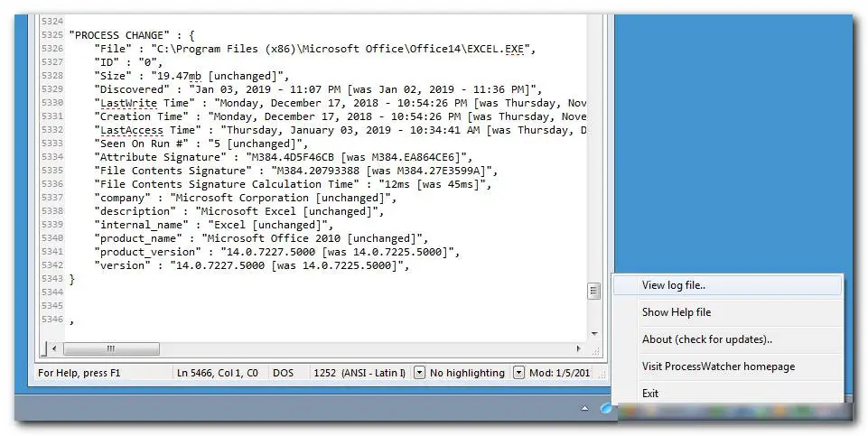The width and height of the screenshot is (868, 436).
Task: Click line number 5324 in the gutter
Action: pos(52,22)
